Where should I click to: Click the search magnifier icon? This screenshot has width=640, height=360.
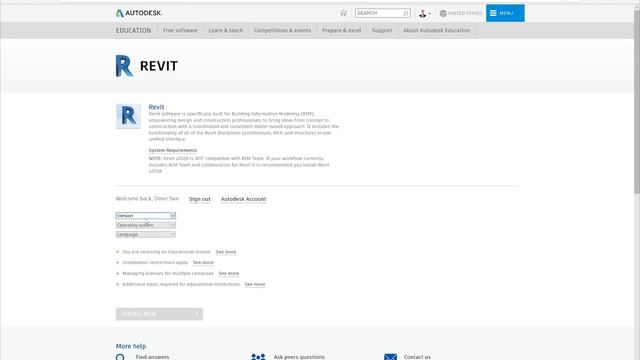coord(406,13)
